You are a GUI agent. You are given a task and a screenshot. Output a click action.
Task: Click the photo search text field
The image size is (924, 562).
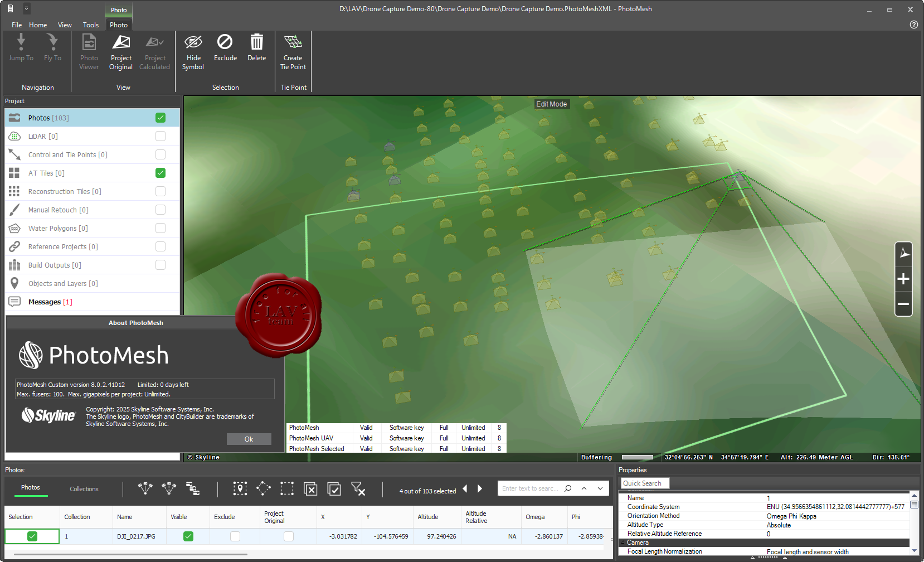pos(530,488)
